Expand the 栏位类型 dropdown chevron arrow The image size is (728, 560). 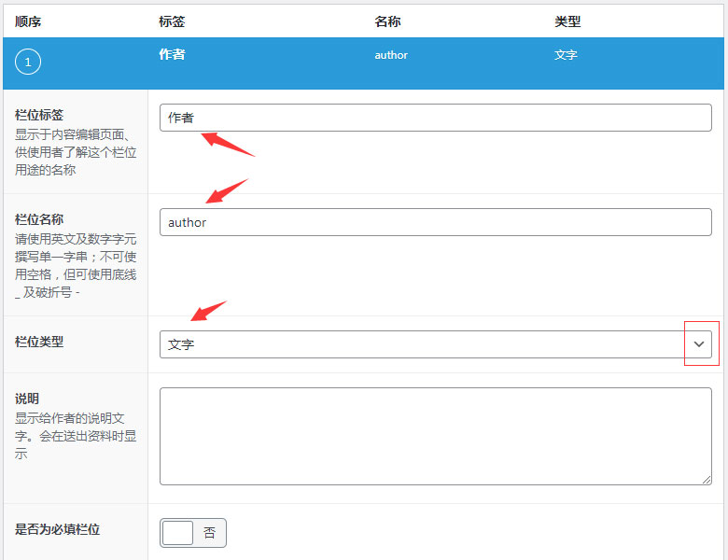click(700, 344)
